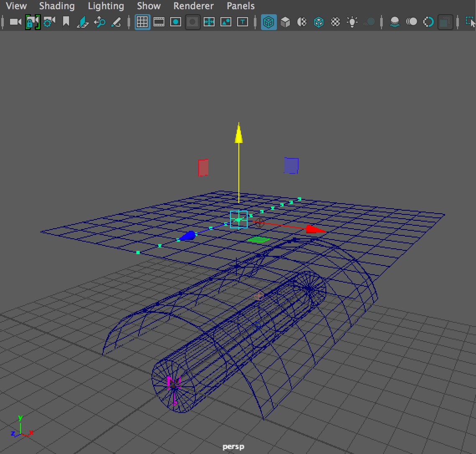
Task: Toggle the Gate Mask display
Action: (192, 22)
